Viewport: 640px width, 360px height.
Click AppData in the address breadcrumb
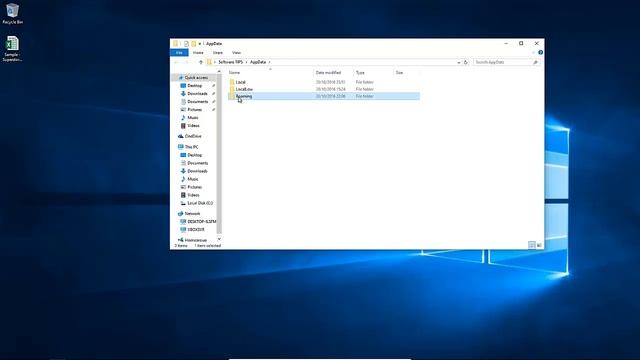click(258, 62)
